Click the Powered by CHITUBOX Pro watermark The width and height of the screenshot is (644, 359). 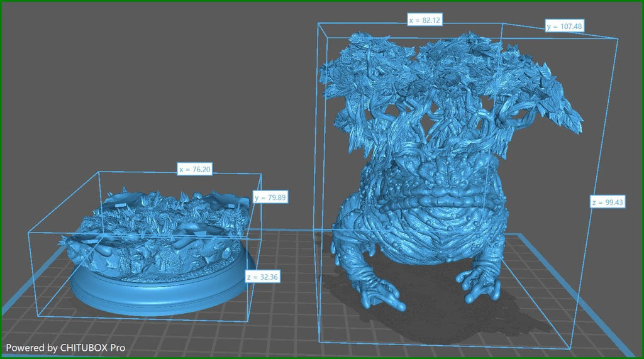pos(65,347)
